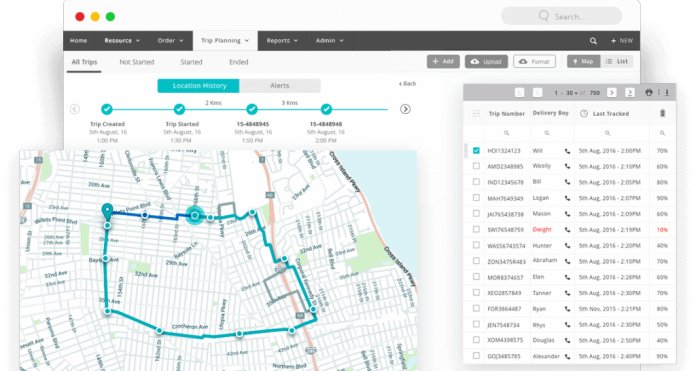This screenshot has width=696, height=371.
Task: Check trip JAI765438738 row checkbox
Action: [476, 213]
